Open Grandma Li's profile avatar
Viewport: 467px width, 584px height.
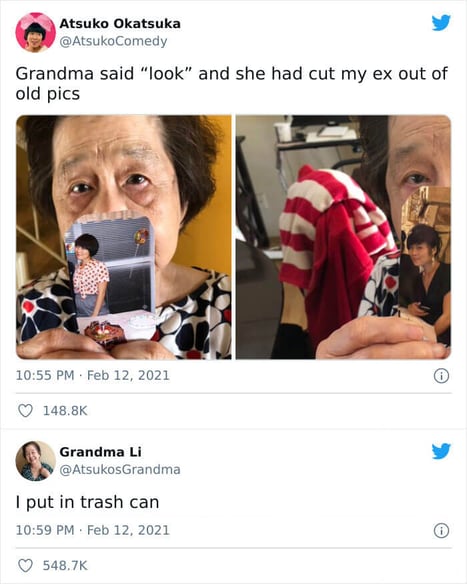[x=35, y=461]
